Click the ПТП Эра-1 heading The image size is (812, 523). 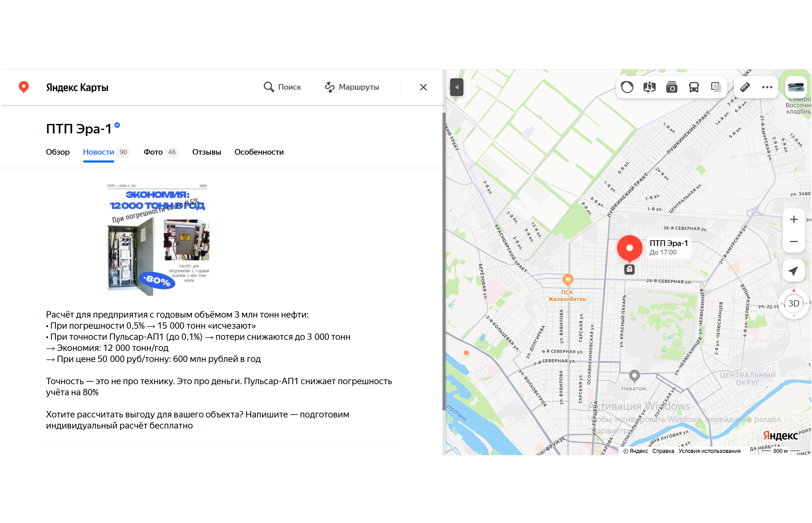point(79,129)
